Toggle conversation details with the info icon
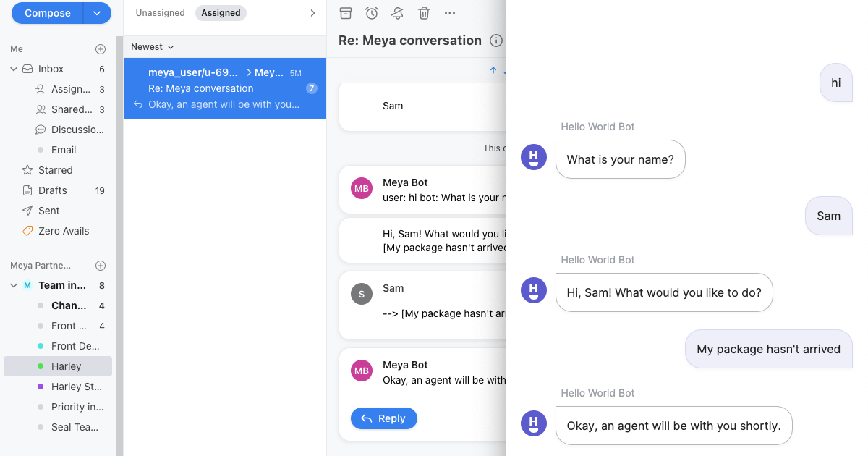868x456 pixels. 495,41
